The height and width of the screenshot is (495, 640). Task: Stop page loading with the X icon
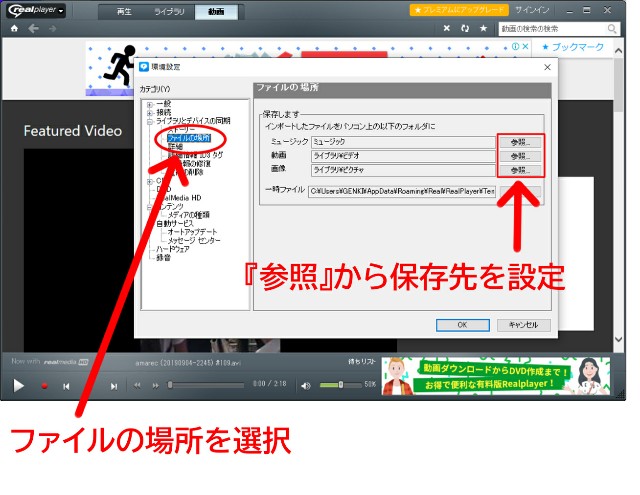point(447,28)
